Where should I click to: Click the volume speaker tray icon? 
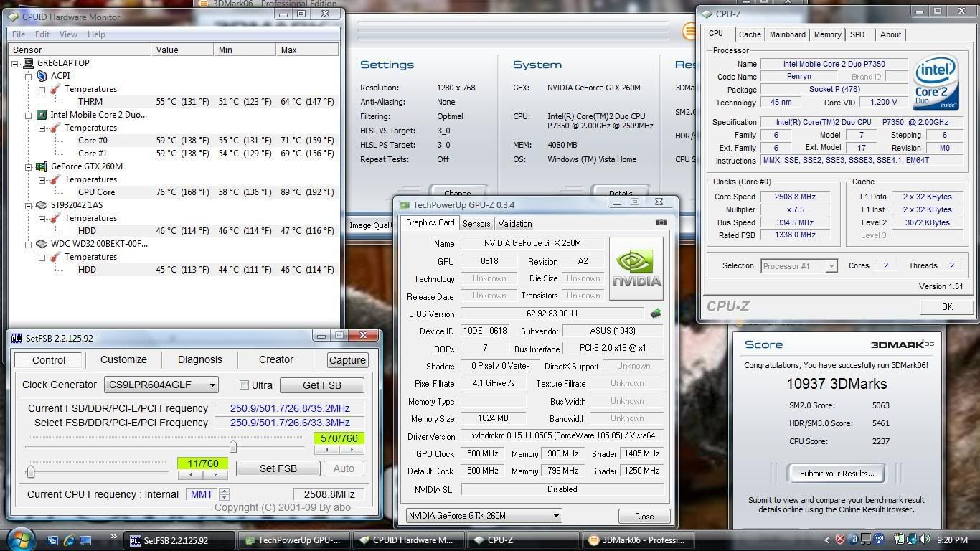coord(925,540)
